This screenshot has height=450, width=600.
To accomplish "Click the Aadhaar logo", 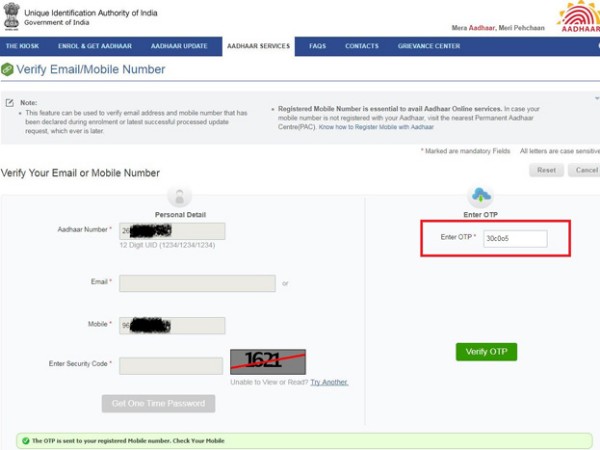I will click(x=579, y=16).
